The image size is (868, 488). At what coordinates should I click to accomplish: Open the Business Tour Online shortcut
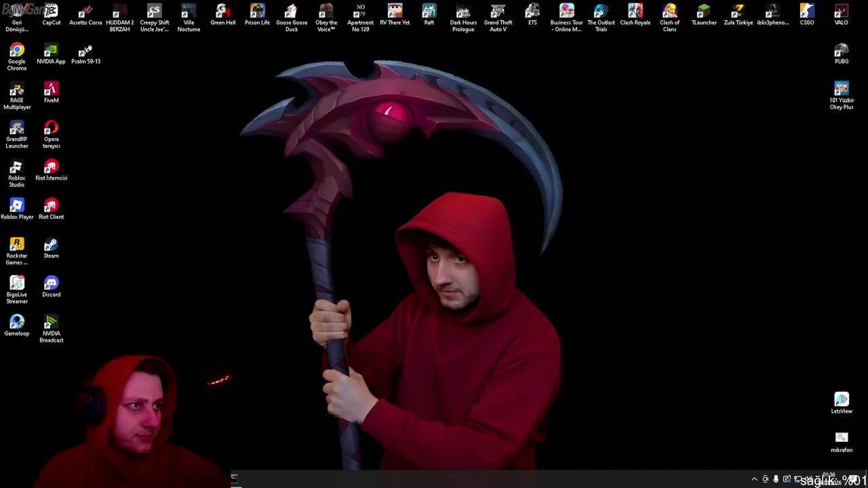[566, 18]
